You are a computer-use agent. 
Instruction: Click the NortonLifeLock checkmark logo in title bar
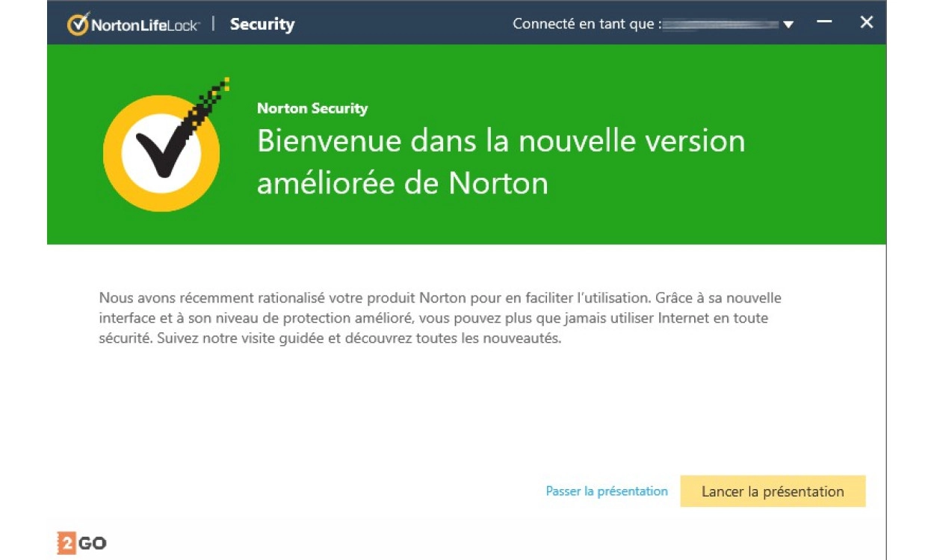[78, 24]
